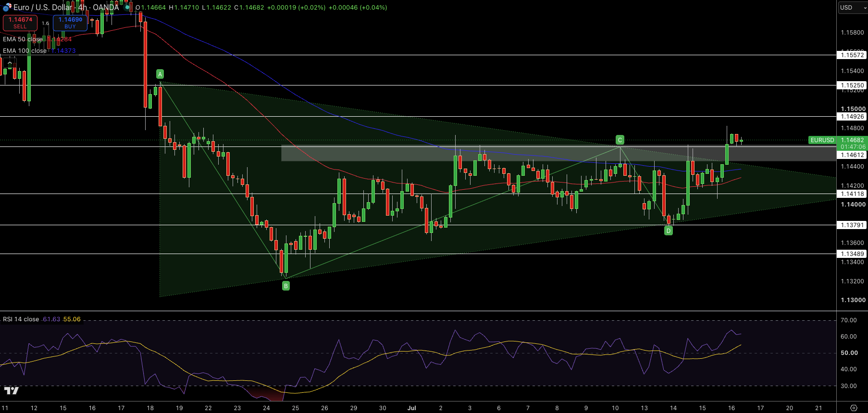Select the 1.14118 horizontal line price label
This screenshot has height=413, width=868.
click(852, 194)
